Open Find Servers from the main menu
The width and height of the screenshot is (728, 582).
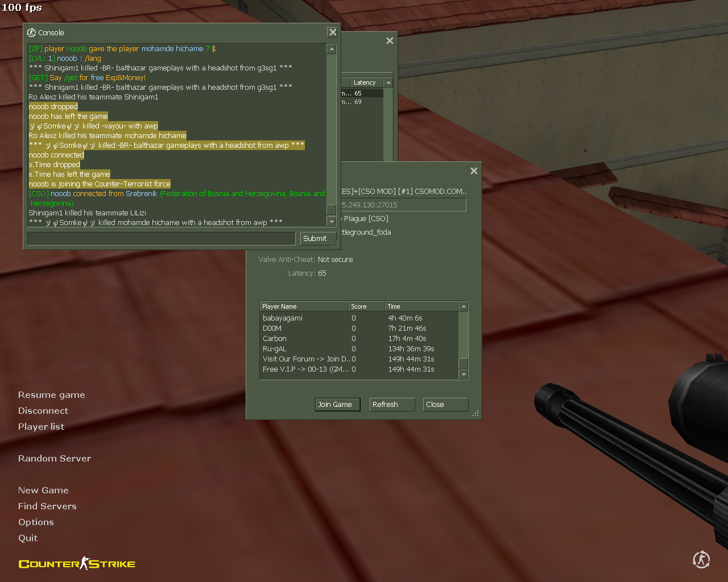[x=47, y=506]
